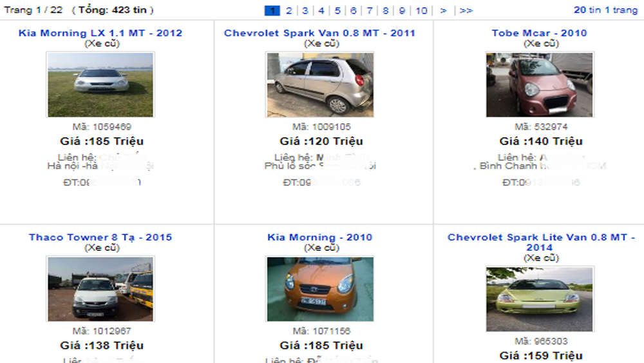
Task: Open Kia Morning LX 1.1 MT - 2012 listing
Action: click(x=100, y=33)
